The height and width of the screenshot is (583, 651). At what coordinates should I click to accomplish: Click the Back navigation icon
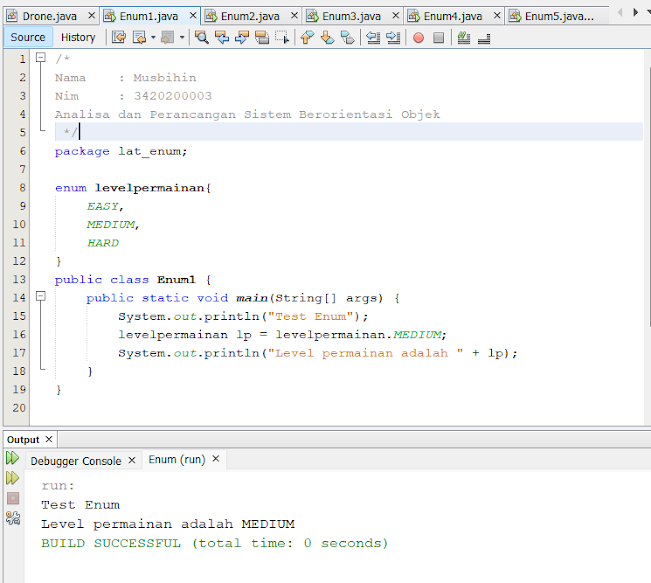coord(139,37)
